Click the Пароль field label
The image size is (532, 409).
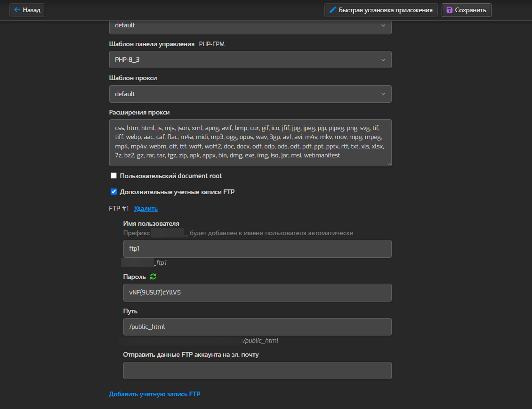click(x=134, y=277)
